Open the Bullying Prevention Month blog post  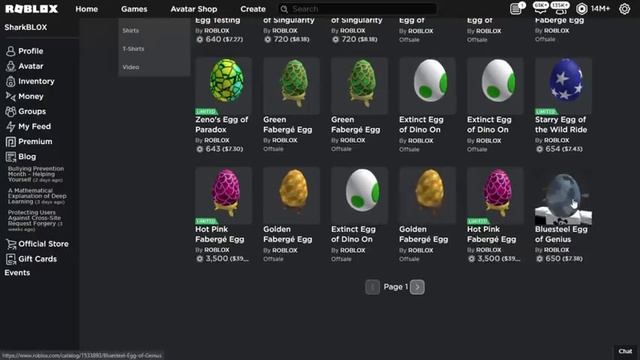coord(36,174)
